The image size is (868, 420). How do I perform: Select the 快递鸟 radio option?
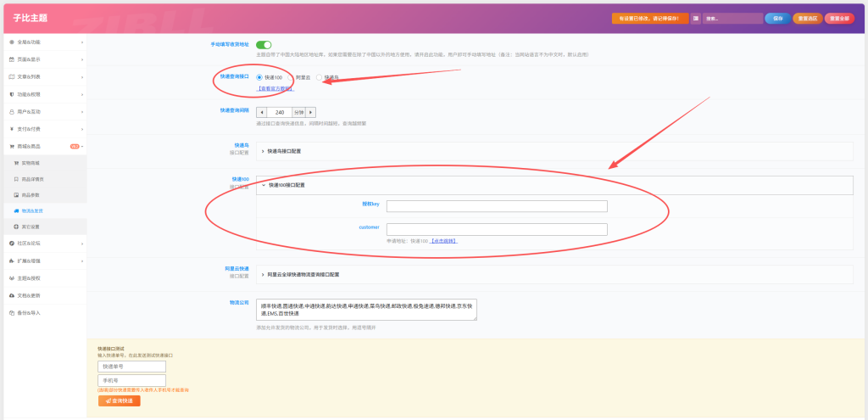(x=319, y=77)
